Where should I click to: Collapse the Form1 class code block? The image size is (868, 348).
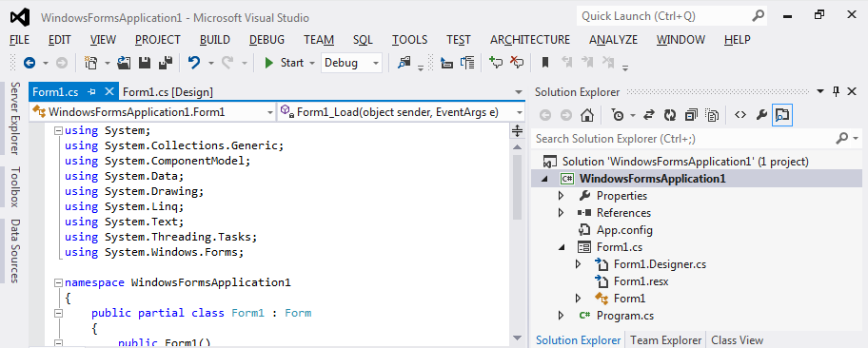(x=58, y=313)
